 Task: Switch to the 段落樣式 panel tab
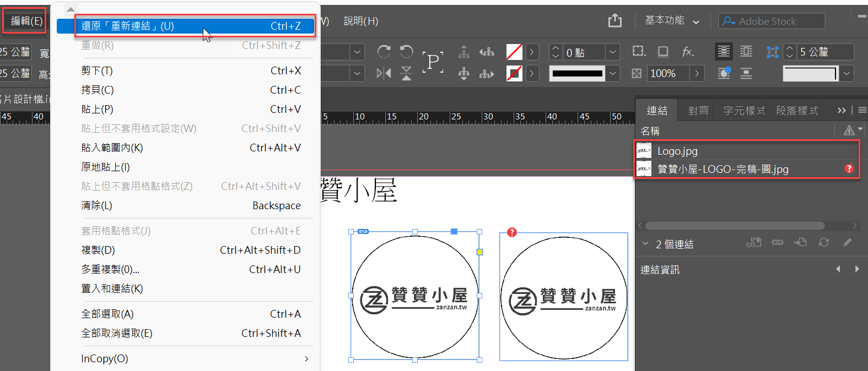click(797, 111)
